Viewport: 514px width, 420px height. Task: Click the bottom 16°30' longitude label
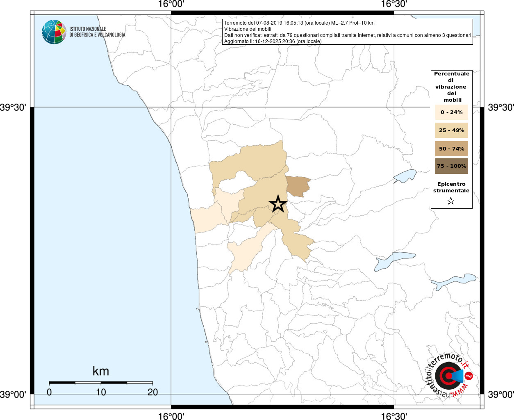tap(394, 416)
